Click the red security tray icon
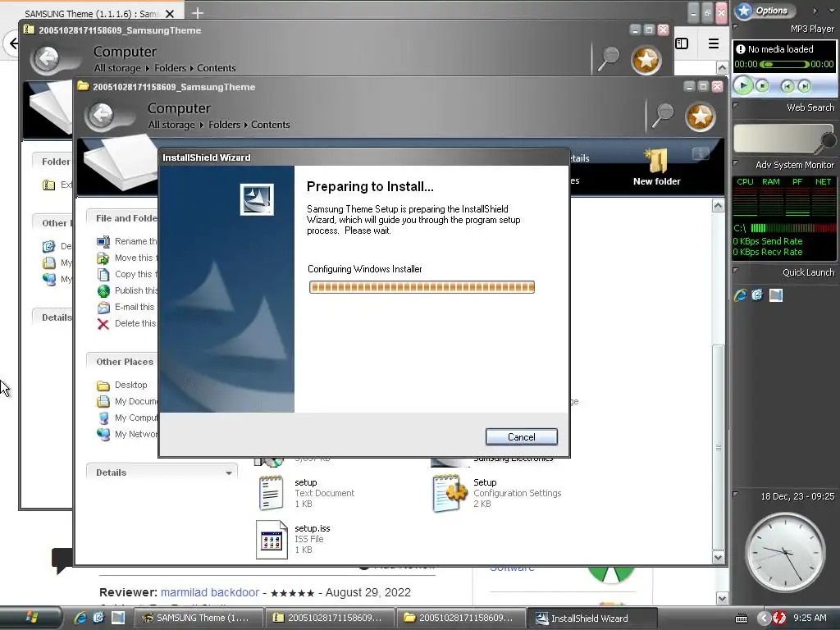Viewport: 840px width, 630px height. (x=779, y=619)
